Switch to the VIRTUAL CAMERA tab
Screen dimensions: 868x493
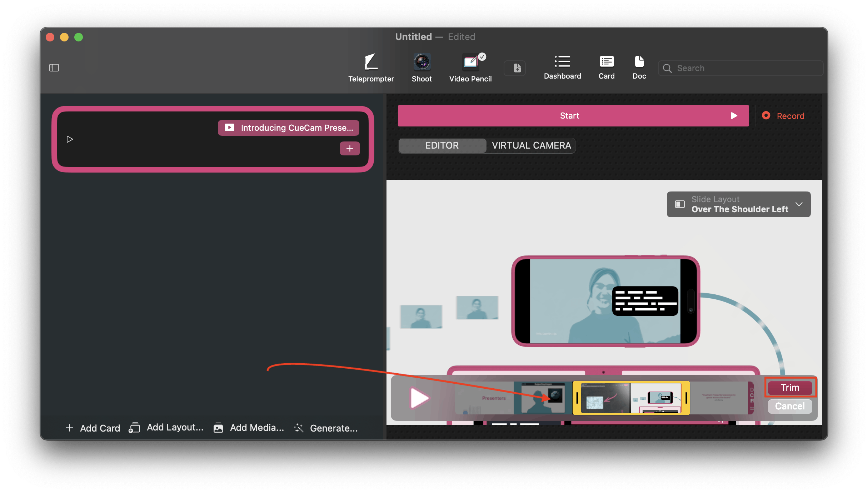point(531,145)
